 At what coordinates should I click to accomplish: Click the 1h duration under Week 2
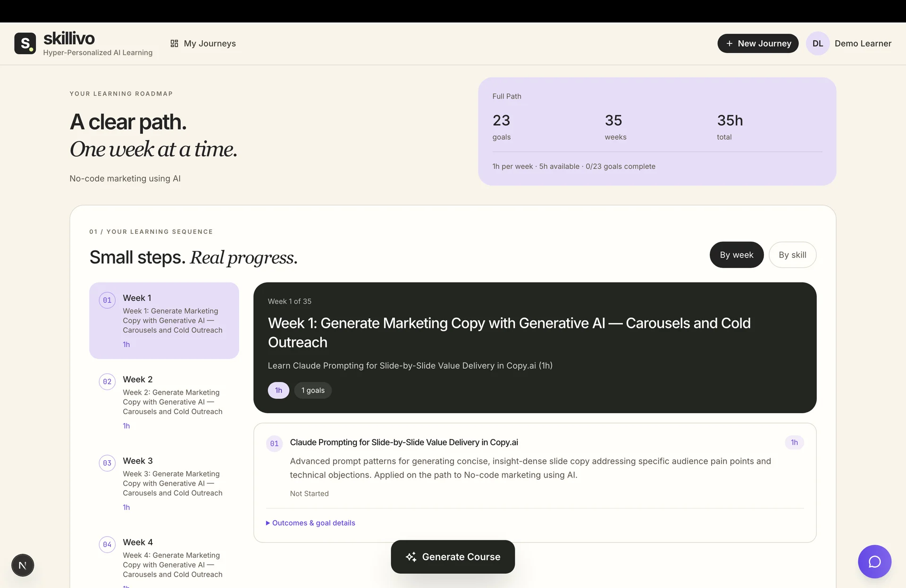tap(126, 426)
